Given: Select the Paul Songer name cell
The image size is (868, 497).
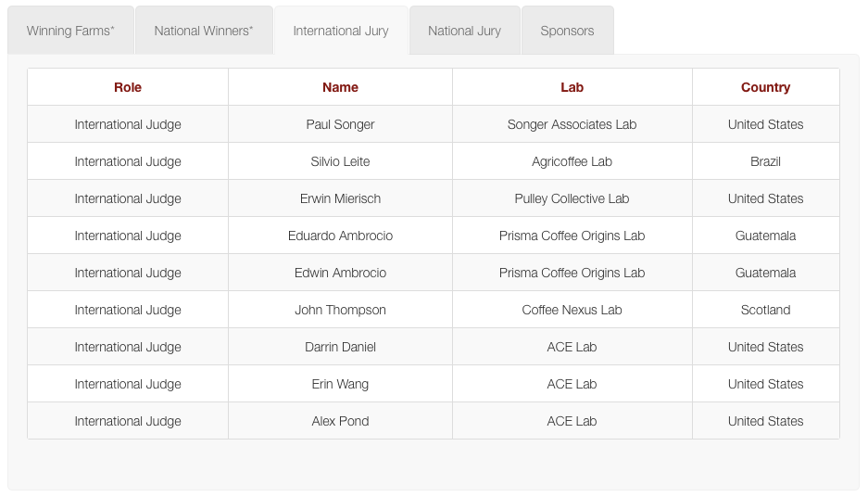Looking at the screenshot, I should pyautogui.click(x=341, y=124).
